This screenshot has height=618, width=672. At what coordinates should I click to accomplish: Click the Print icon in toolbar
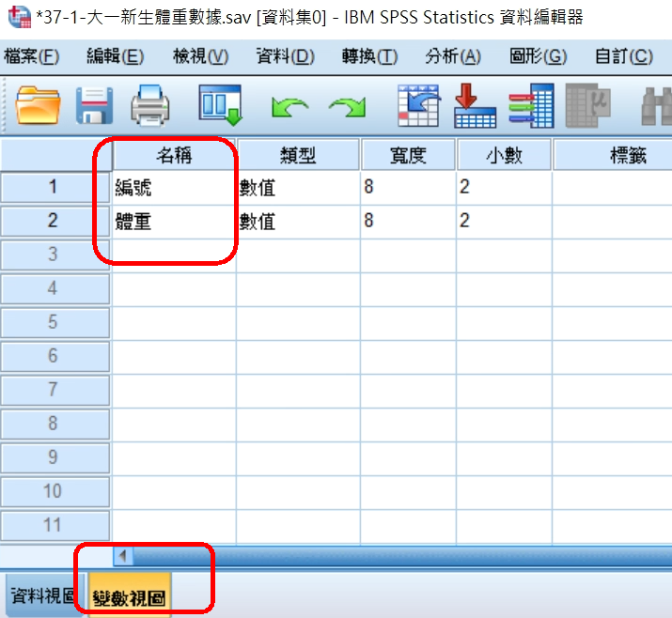pyautogui.click(x=150, y=105)
